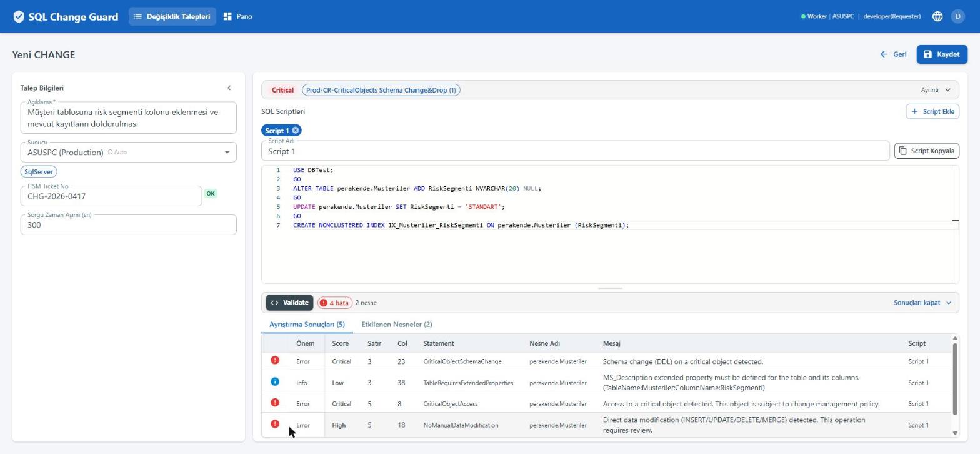Select TableRequiresExtendedProperties statement cell
Screen dimensions: 980x454
click(468, 383)
